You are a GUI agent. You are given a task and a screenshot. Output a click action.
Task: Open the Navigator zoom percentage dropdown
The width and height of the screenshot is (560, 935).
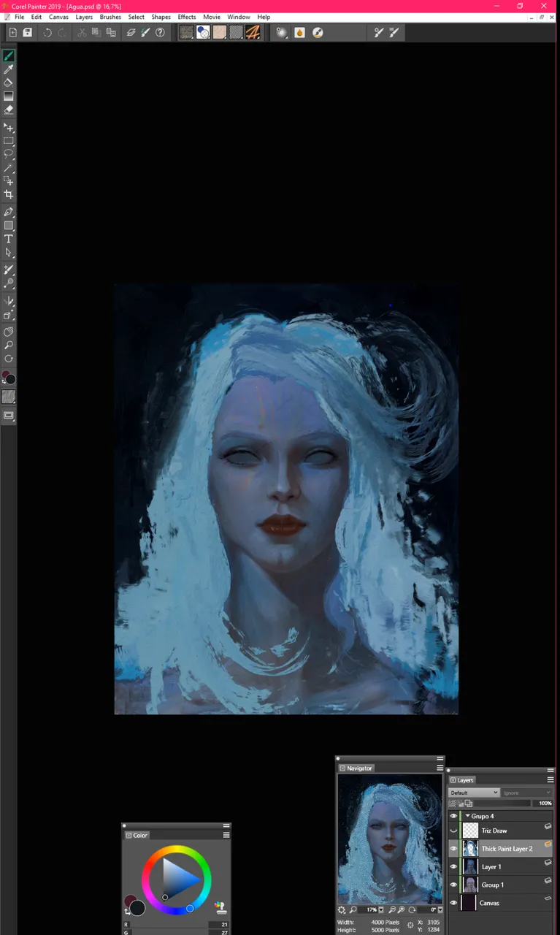coord(380,910)
